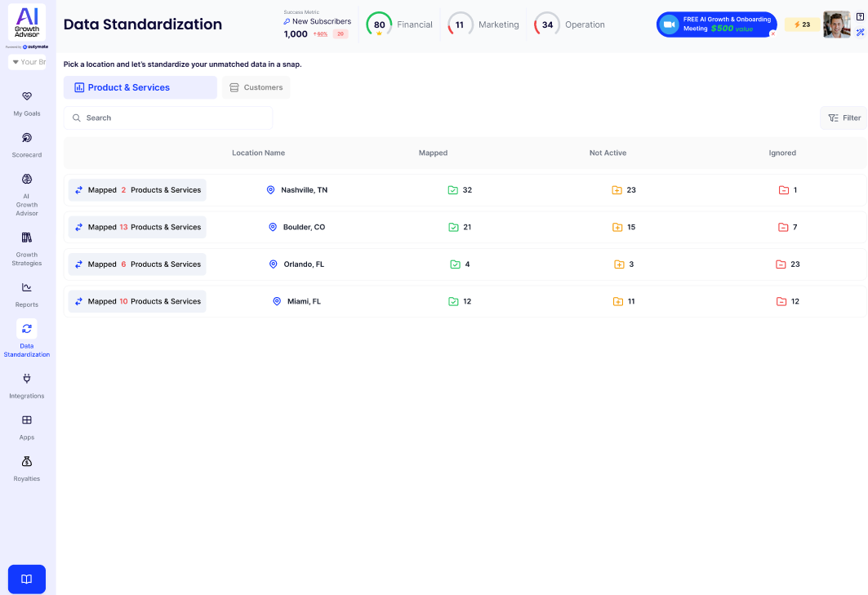Dismiss the free onboarding meeting banner
The height and width of the screenshot is (595, 868).
pos(772,34)
